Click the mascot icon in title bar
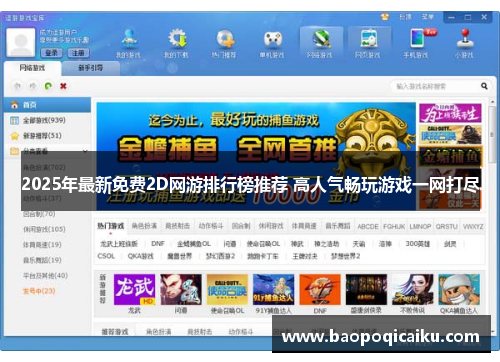This screenshot has height=362, width=500. 385,17
